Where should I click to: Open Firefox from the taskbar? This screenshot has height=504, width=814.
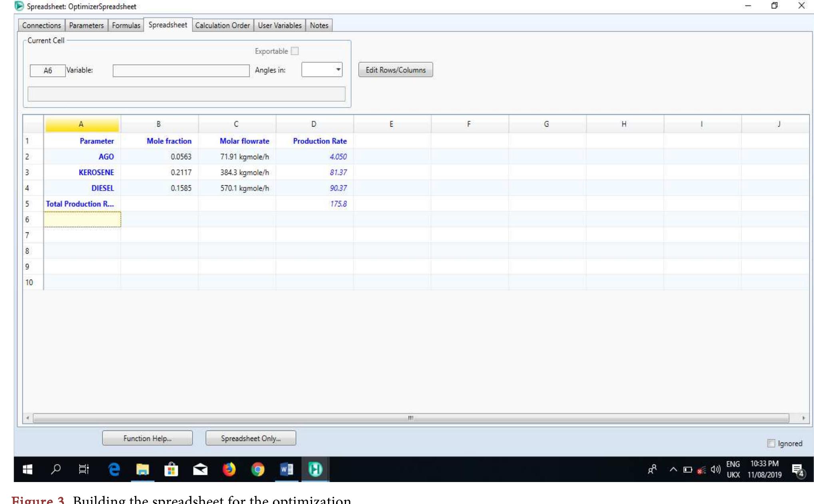229,469
